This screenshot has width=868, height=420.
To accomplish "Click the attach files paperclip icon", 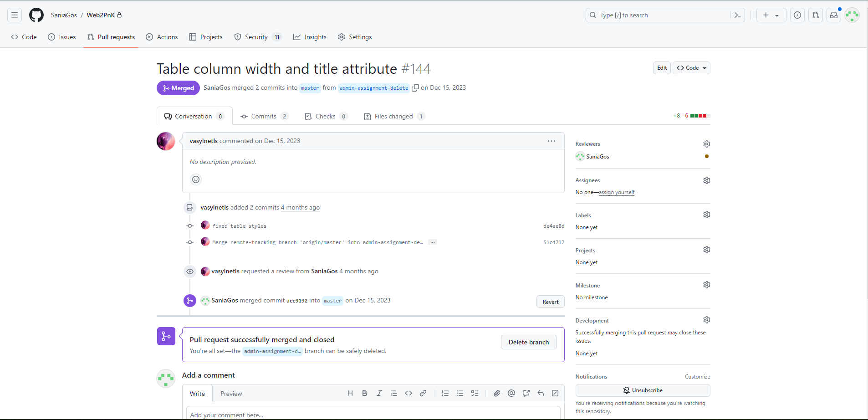I will coord(497,393).
